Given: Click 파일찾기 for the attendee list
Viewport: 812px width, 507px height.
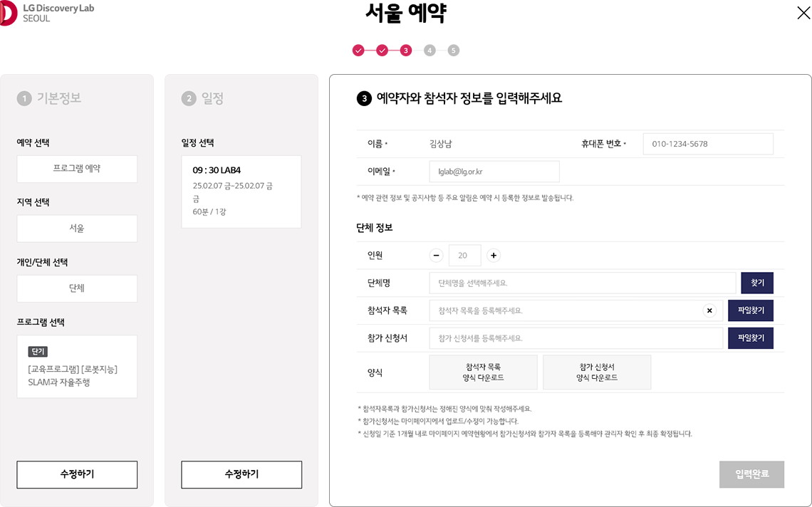Looking at the screenshot, I should click(751, 310).
